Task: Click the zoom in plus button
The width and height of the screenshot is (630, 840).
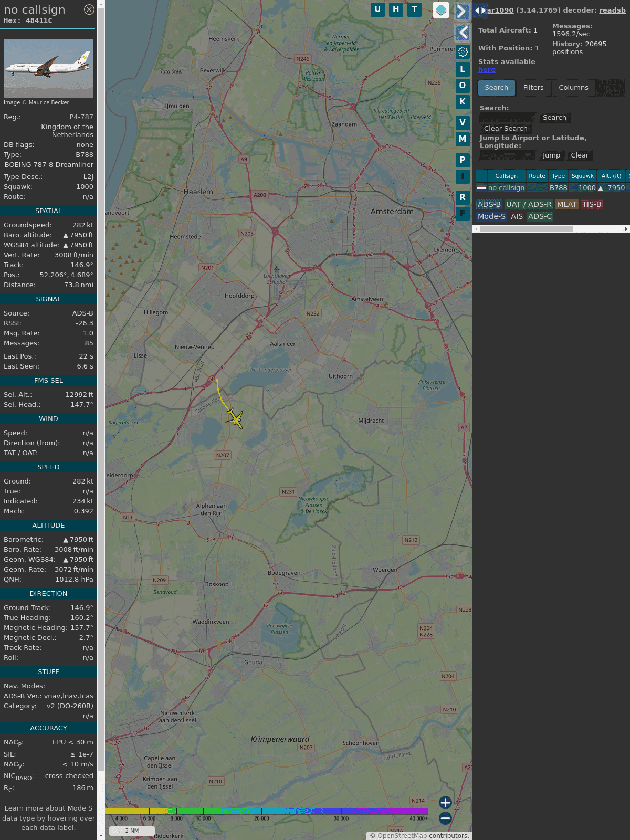Action: (445, 803)
